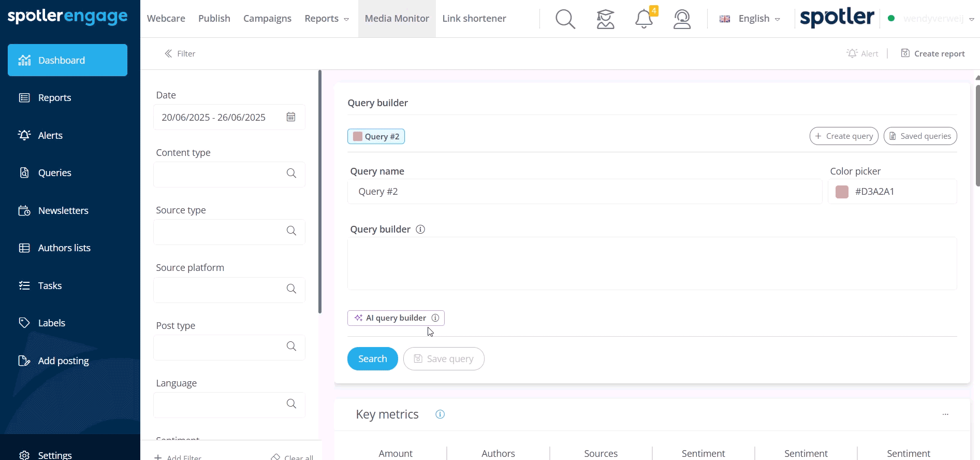The width and height of the screenshot is (980, 460).
Task: Click the Amount metric label
Action: (x=396, y=453)
